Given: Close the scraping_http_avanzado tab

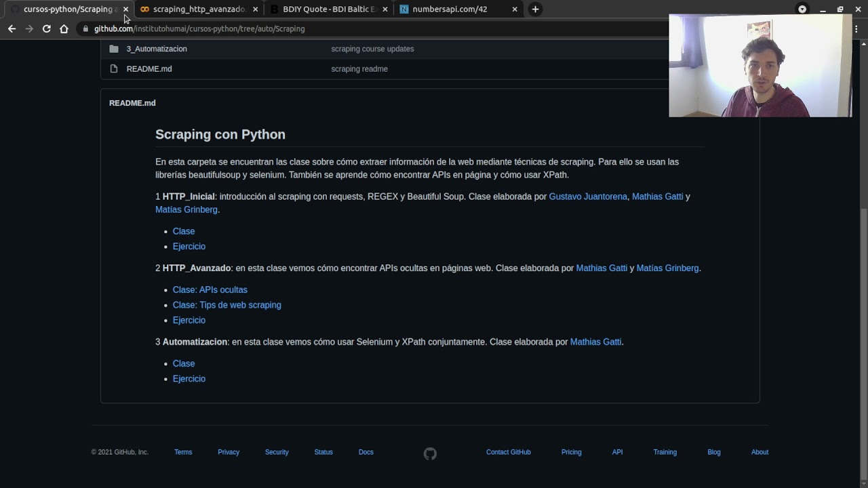Looking at the screenshot, I should (x=255, y=9).
